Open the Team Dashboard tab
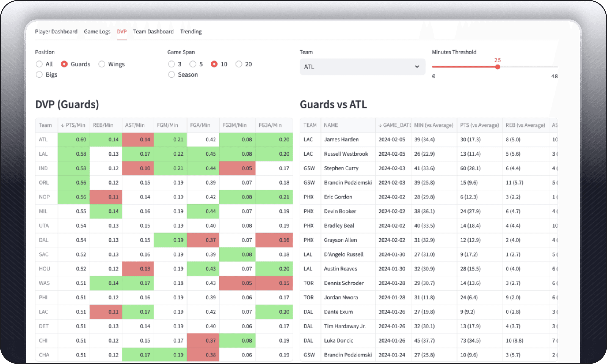The image size is (607, 364). tap(153, 32)
